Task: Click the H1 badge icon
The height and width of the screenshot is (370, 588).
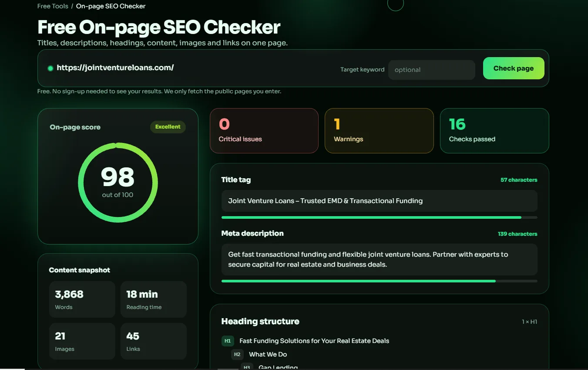Action: [x=228, y=341]
